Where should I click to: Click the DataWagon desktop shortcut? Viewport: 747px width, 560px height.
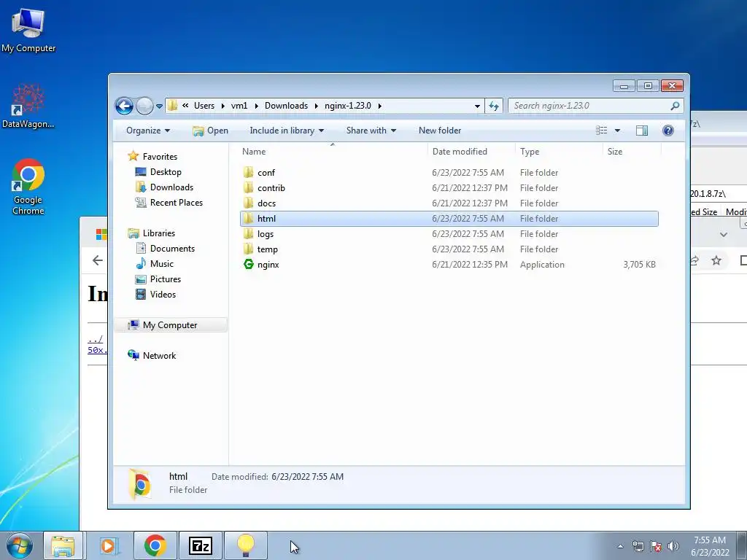tap(28, 106)
